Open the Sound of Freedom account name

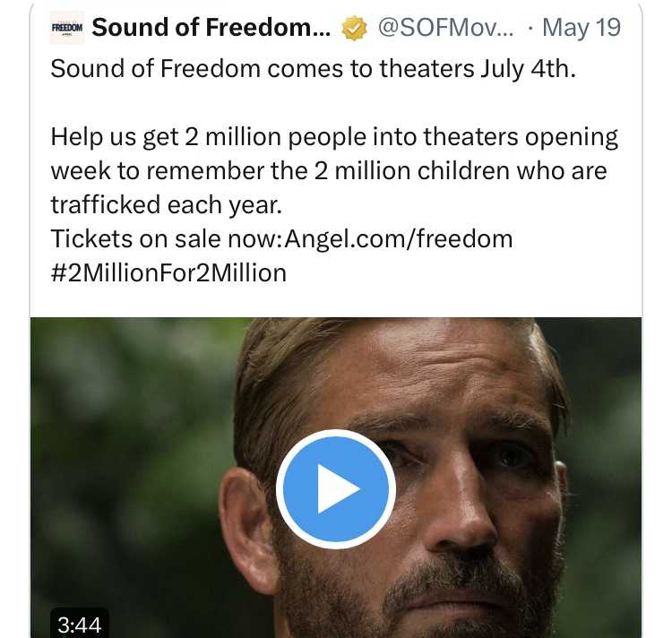[x=211, y=28]
